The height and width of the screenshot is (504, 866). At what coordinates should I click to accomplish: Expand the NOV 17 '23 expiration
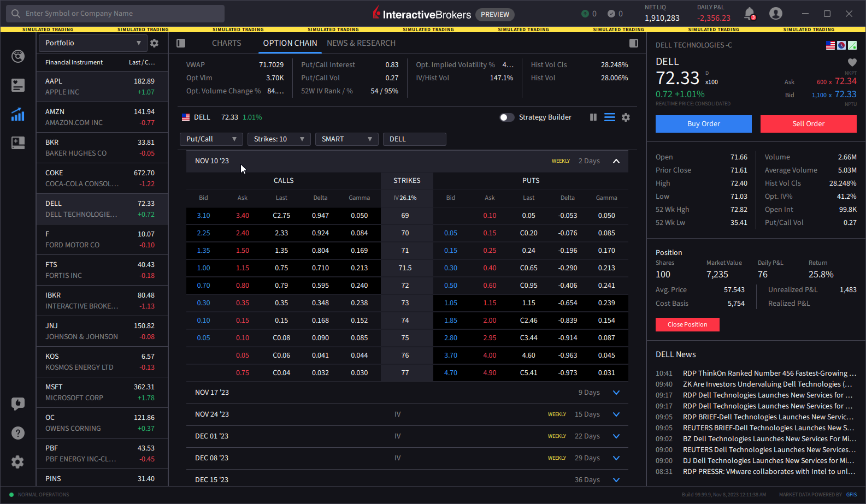click(616, 393)
